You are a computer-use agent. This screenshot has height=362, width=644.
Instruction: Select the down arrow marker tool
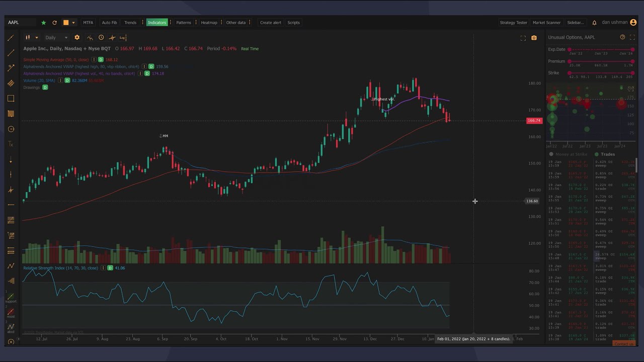tap(11, 159)
